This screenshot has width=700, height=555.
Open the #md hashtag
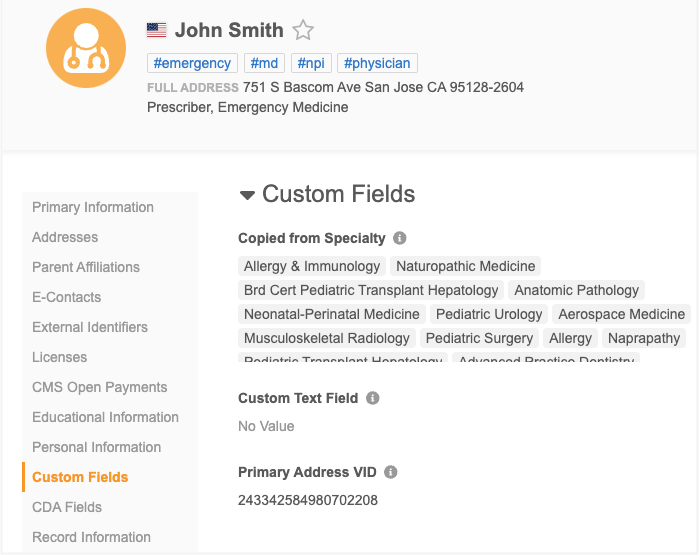pos(264,63)
